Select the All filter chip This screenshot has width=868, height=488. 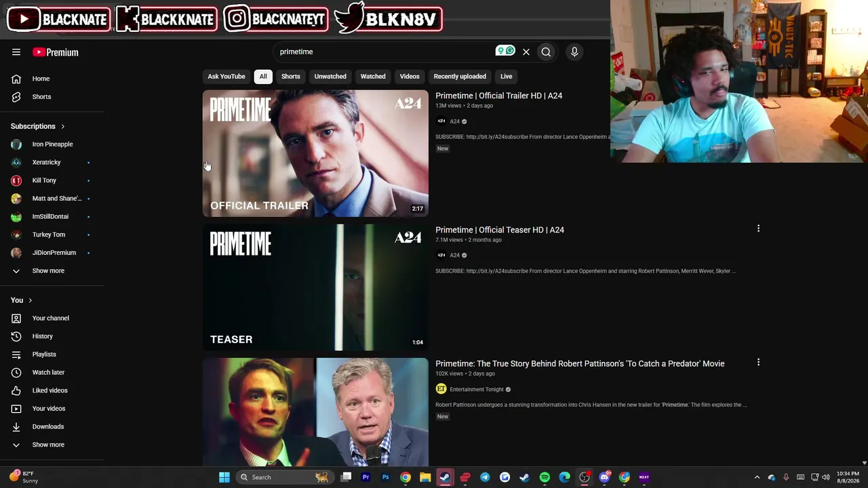(x=263, y=77)
